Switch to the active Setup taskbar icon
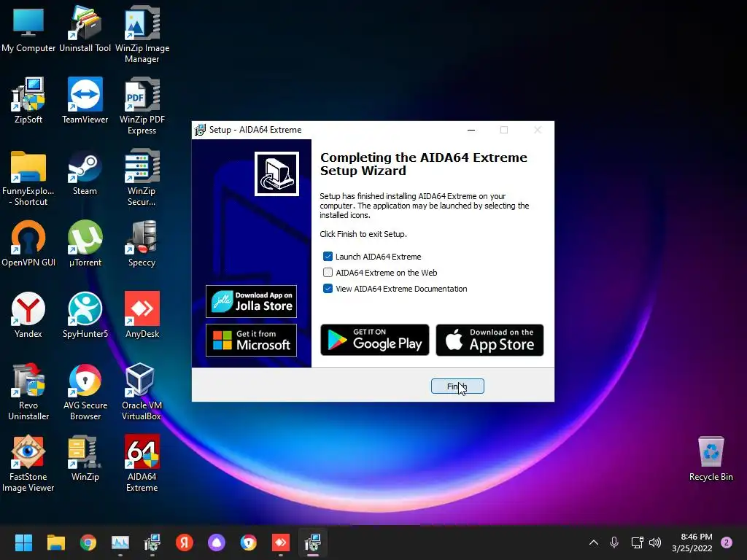 pos(313,542)
